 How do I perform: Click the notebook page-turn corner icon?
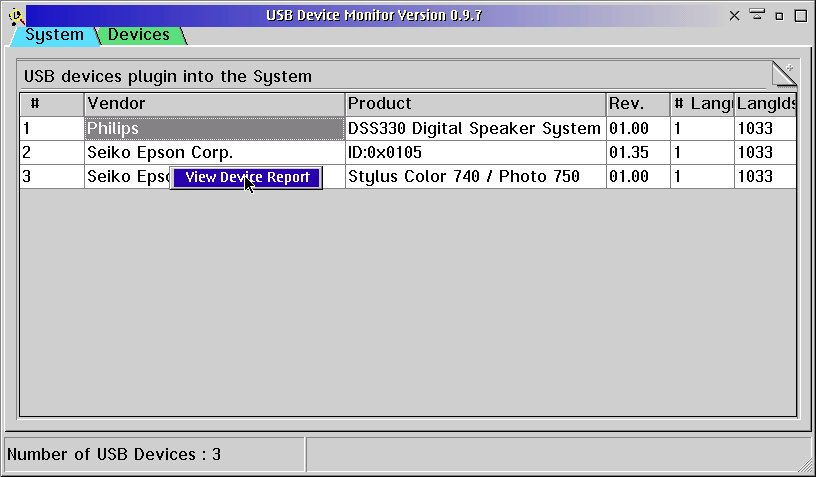[x=783, y=74]
